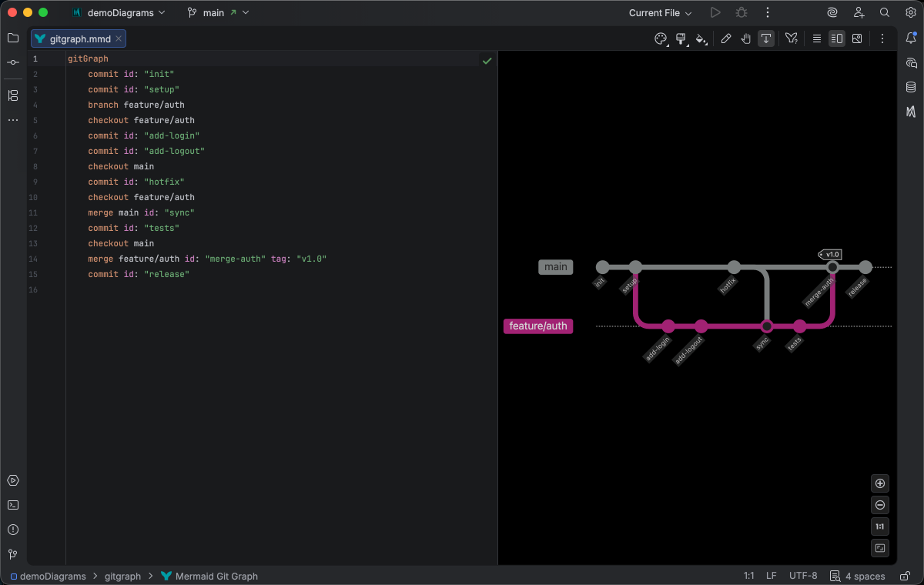Click the green checkmark inspection indicator
This screenshot has width=924, height=585.
(x=487, y=60)
